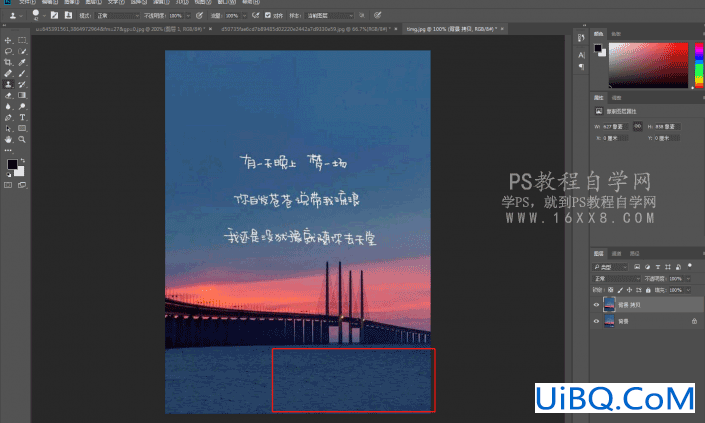Screen dimensions: 705x423
Task: Switch to the Paths tab in Layers panel
Action: (x=634, y=254)
